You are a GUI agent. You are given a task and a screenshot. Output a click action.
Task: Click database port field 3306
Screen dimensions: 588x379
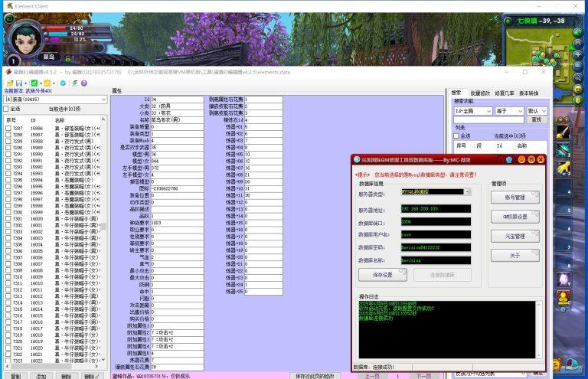tap(436, 222)
